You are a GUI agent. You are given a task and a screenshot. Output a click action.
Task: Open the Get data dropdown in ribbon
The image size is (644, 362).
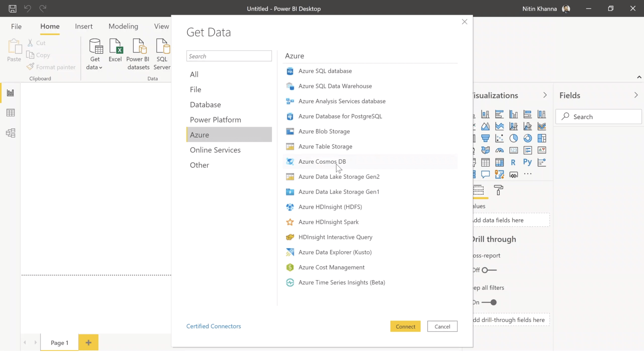coord(95,55)
